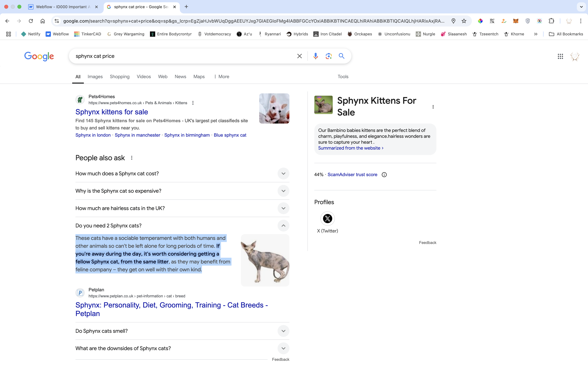
Task: Reload the current page
Action: 31,21
